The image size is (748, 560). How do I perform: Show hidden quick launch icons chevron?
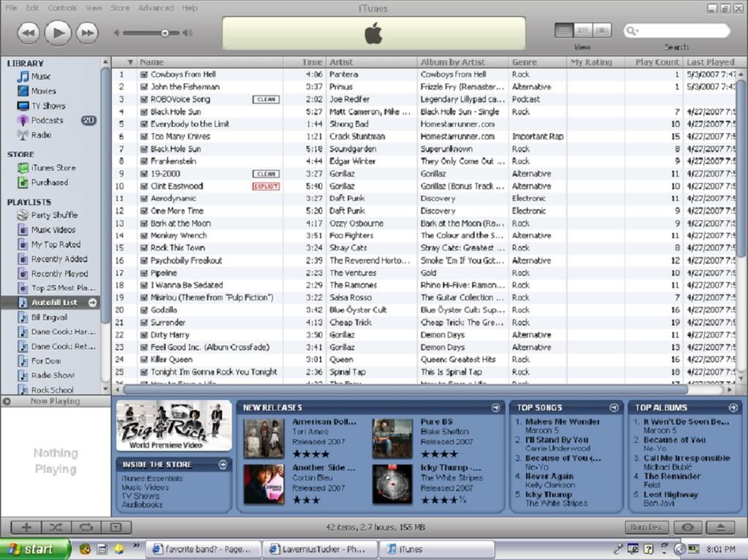pyautogui.click(x=137, y=545)
